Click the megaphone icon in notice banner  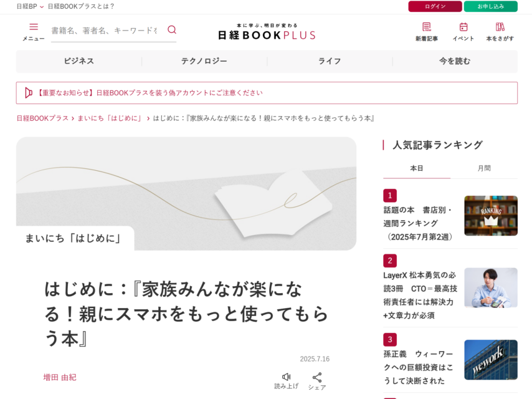coord(29,93)
